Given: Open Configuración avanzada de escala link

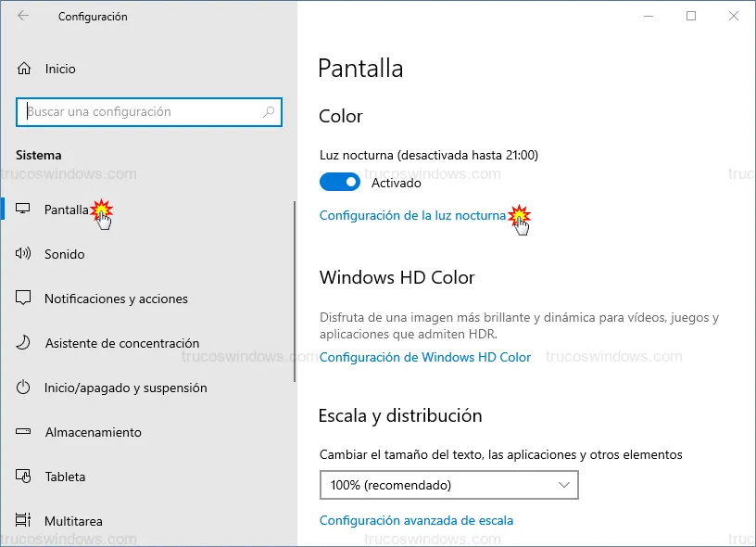Looking at the screenshot, I should [416, 520].
